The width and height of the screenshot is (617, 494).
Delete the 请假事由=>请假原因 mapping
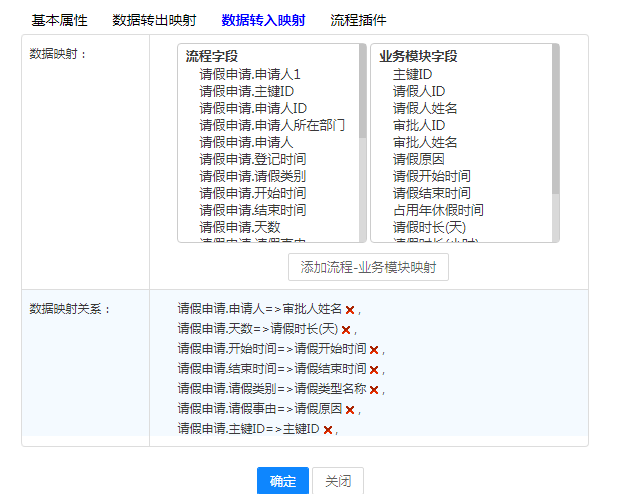coord(350,409)
